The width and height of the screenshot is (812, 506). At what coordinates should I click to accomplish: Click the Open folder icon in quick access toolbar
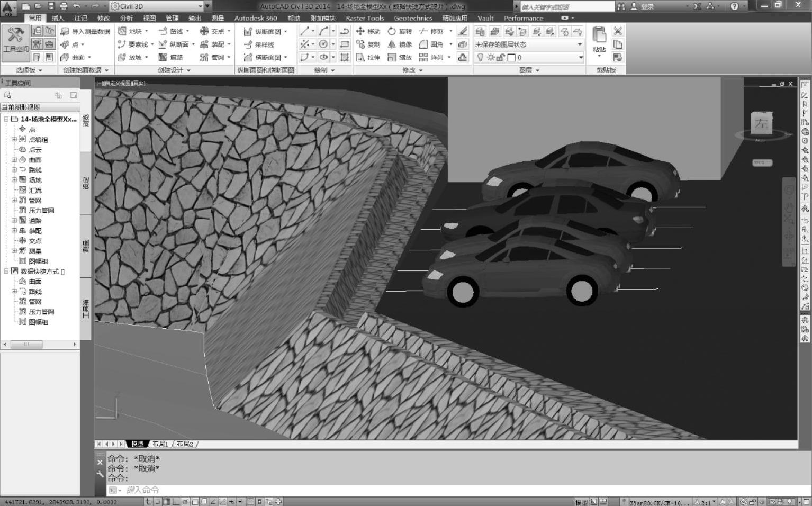click(x=38, y=6)
